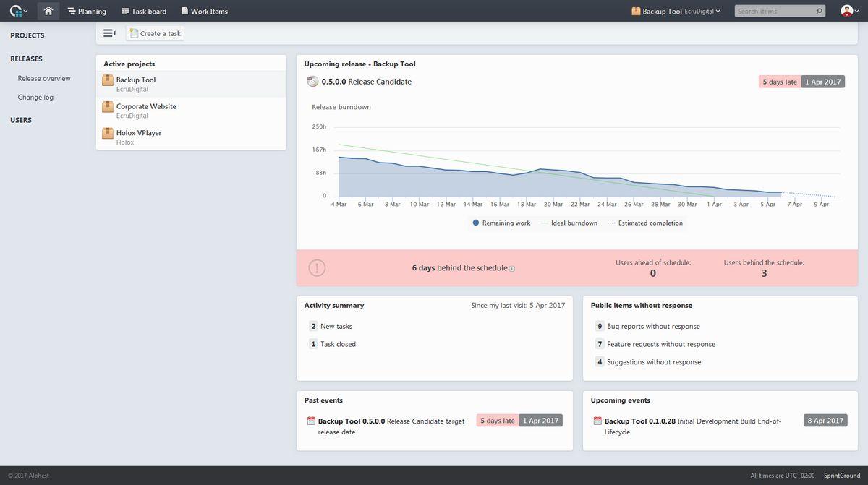
Task: Click the Holox VPlayer project box icon
Action: 108,133
